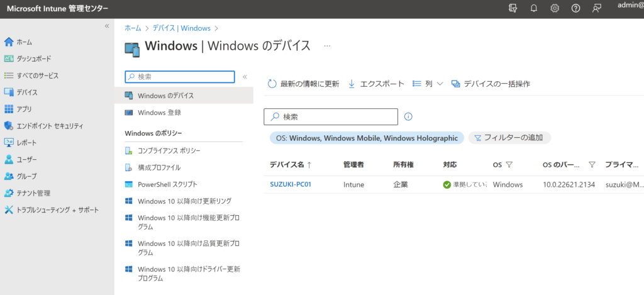
Task: Click the export download icon
Action: [x=352, y=84]
